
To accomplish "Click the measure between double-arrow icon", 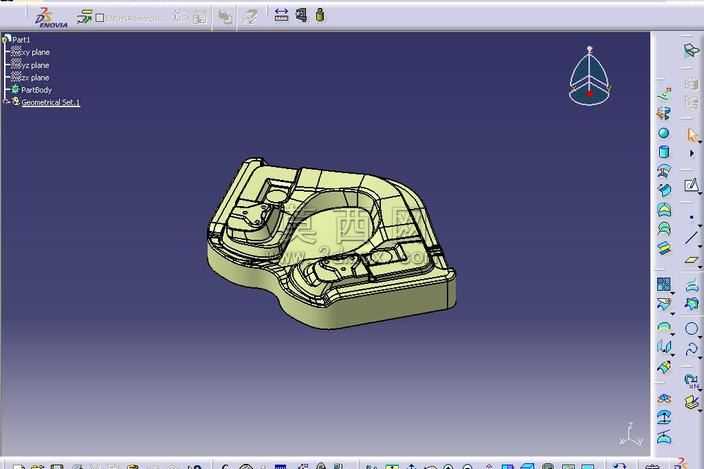I will click(x=281, y=15).
